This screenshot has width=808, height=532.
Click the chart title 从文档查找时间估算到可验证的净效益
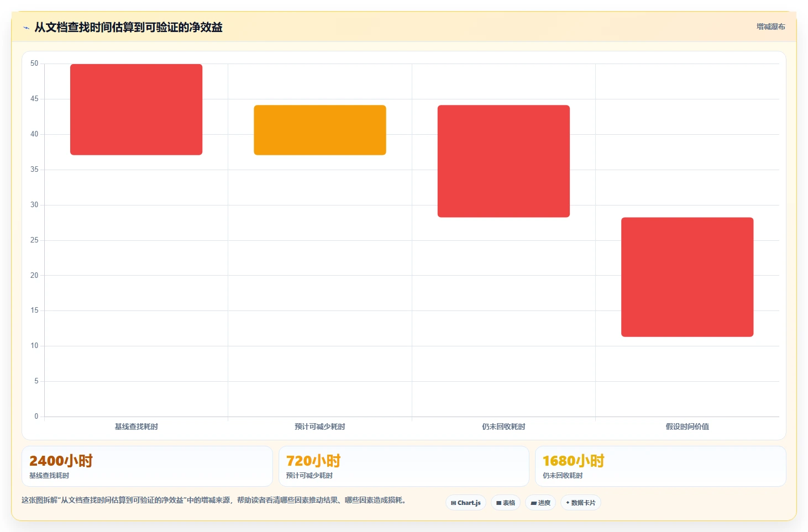coord(128,27)
